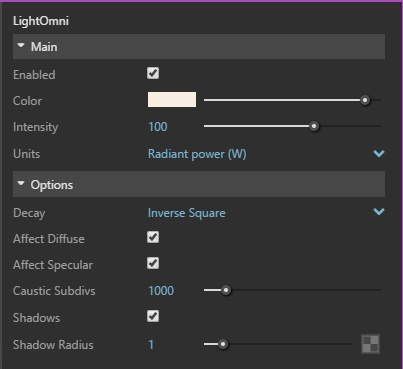
Task: Disable the Enabled checkbox
Action: pos(153,73)
